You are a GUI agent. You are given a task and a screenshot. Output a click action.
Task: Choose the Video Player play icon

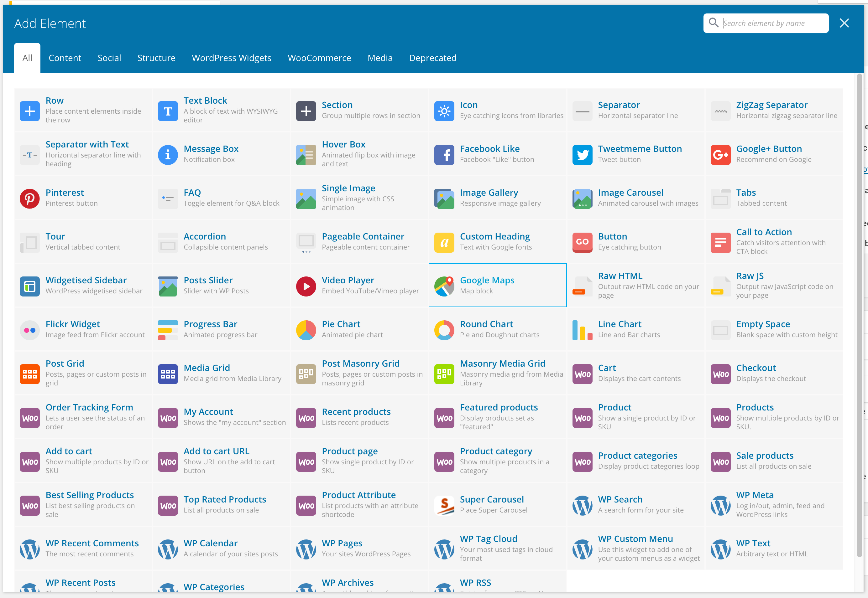[x=306, y=286]
